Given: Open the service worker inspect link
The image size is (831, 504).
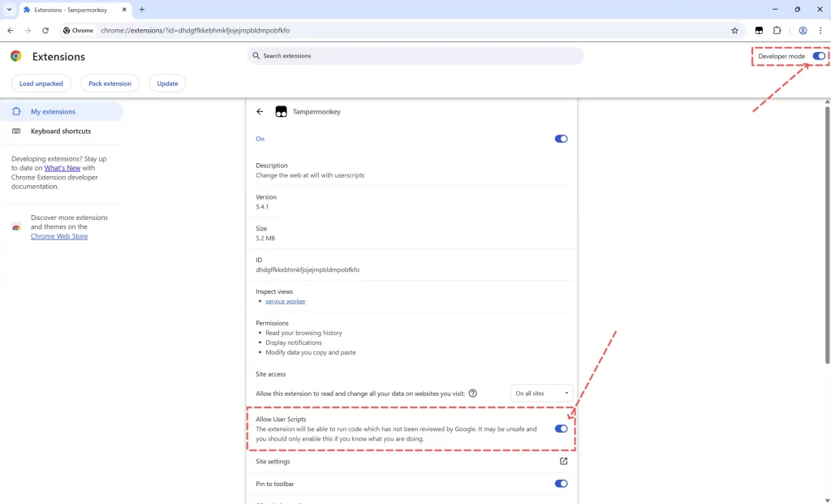Looking at the screenshot, I should (285, 300).
